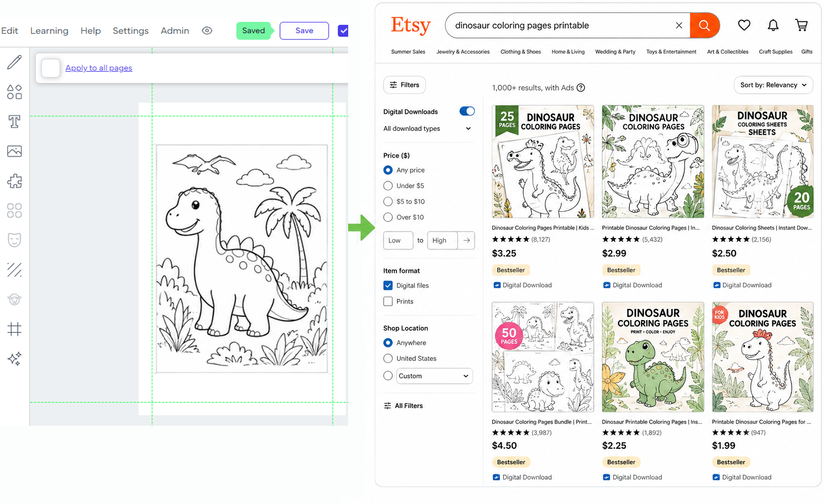Go to Jewelry & Accessories category
824x504 pixels.
463,52
